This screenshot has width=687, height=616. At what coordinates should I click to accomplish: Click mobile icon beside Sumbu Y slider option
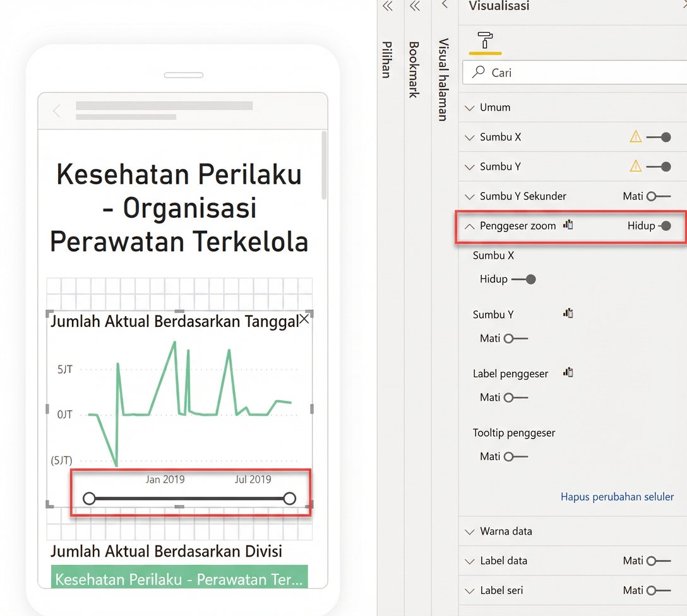tap(568, 313)
